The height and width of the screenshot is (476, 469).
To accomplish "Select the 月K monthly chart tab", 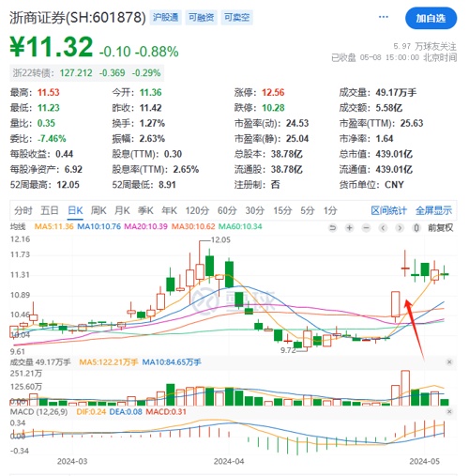I will click(122, 210).
